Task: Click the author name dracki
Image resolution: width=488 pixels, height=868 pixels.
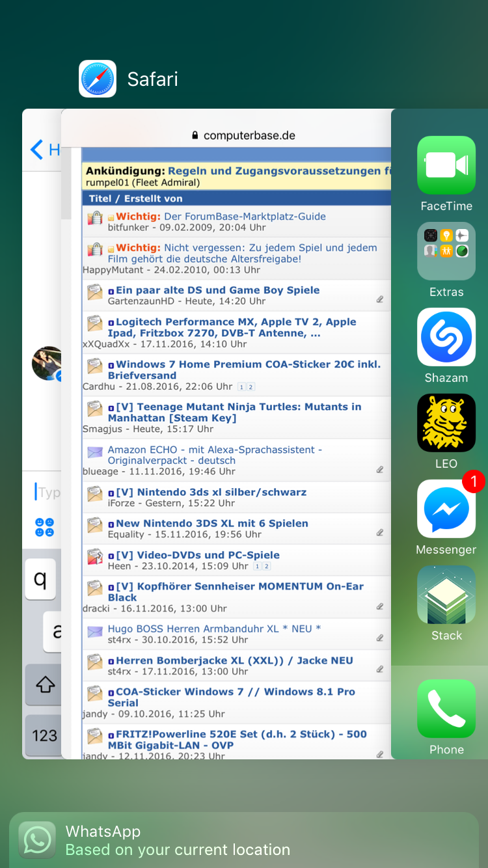Action: [x=98, y=608]
